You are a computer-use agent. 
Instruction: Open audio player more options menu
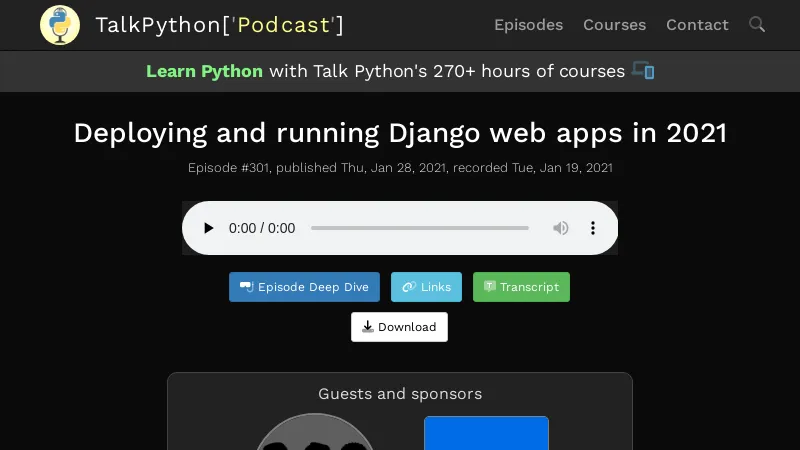(593, 228)
